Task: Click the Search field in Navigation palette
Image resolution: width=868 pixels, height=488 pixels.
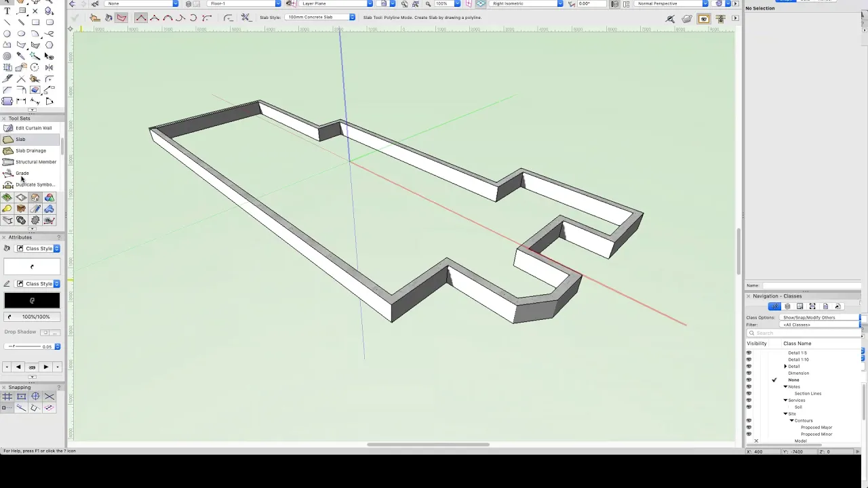Action: (804, 333)
